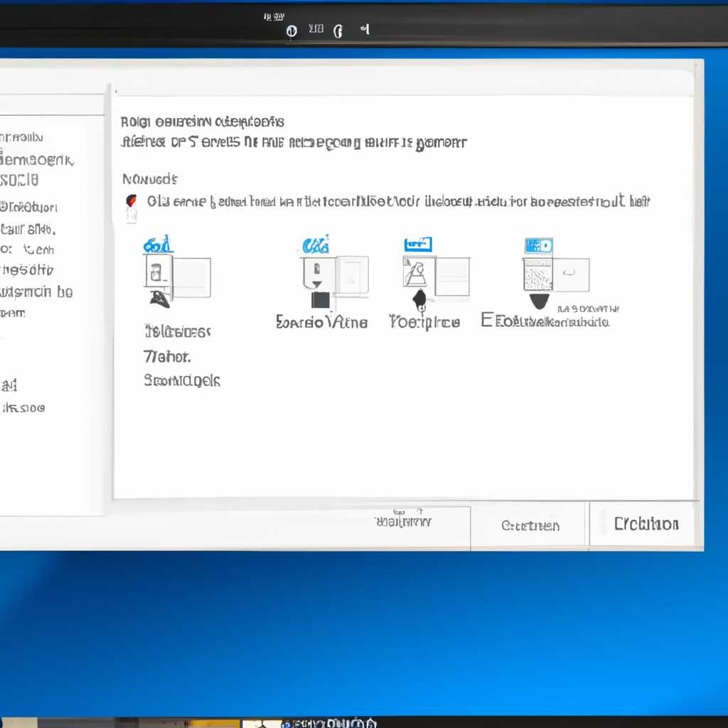Click the black pin icon above "Yoeiplrce"
The image size is (728, 728).
419,301
